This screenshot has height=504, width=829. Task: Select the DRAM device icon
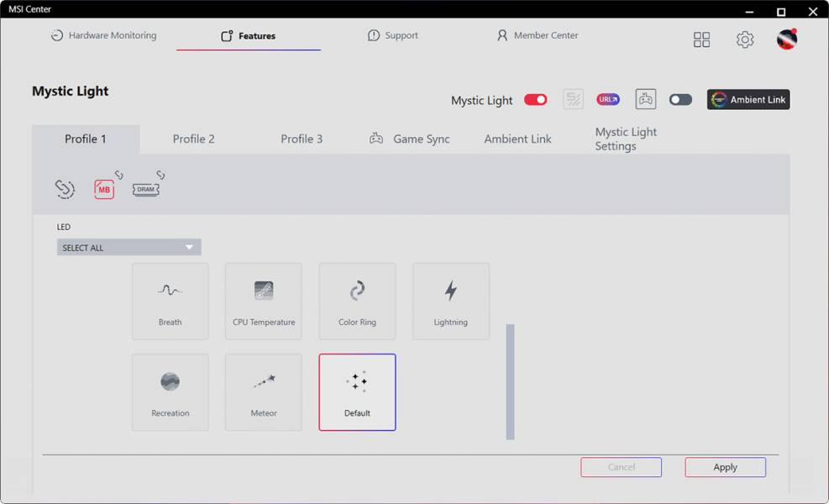click(x=146, y=189)
